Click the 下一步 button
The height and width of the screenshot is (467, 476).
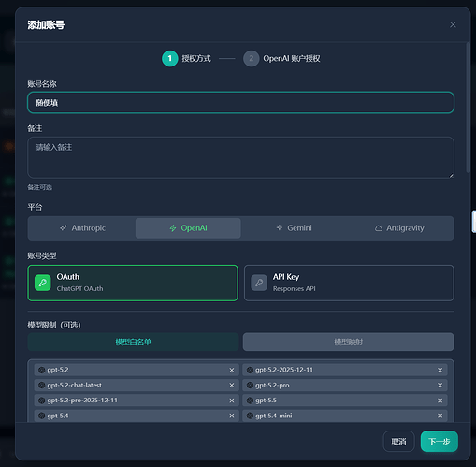440,442
